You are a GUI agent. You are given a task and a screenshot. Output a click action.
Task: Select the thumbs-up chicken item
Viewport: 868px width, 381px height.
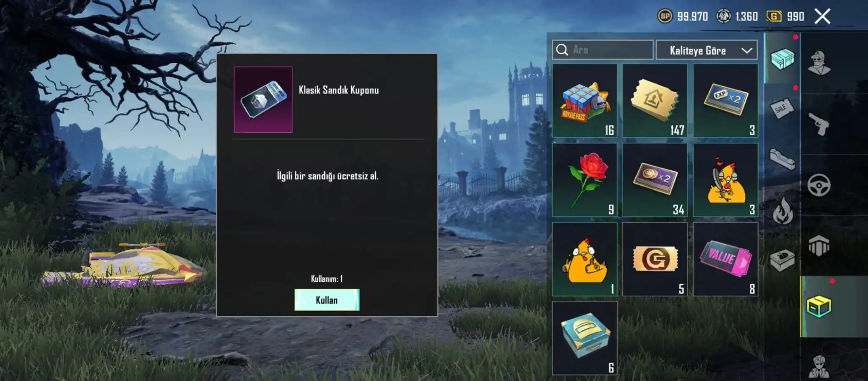584,259
